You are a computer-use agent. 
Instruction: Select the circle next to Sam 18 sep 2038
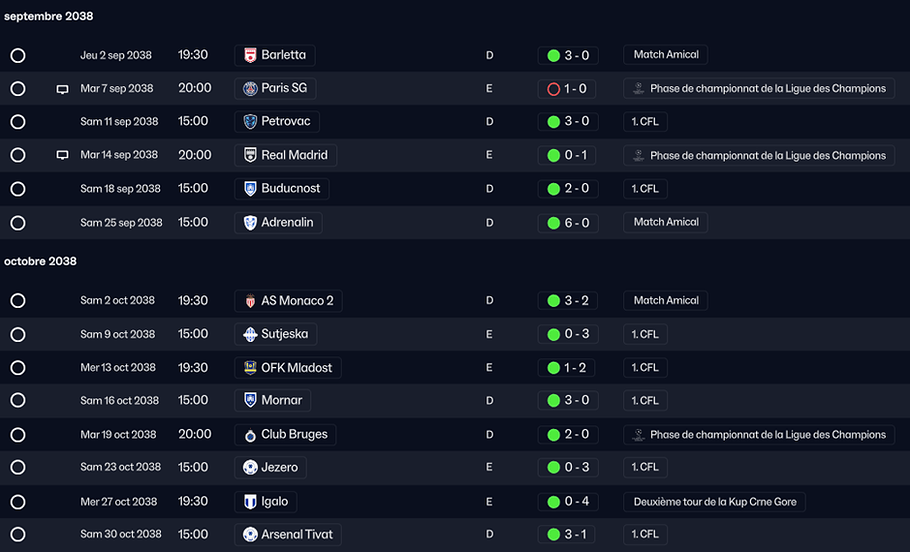(18, 189)
